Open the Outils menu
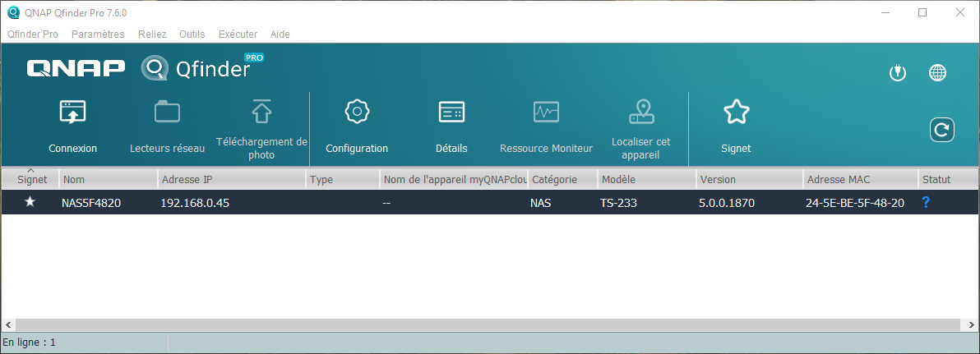Image resolution: width=980 pixels, height=354 pixels. (192, 34)
